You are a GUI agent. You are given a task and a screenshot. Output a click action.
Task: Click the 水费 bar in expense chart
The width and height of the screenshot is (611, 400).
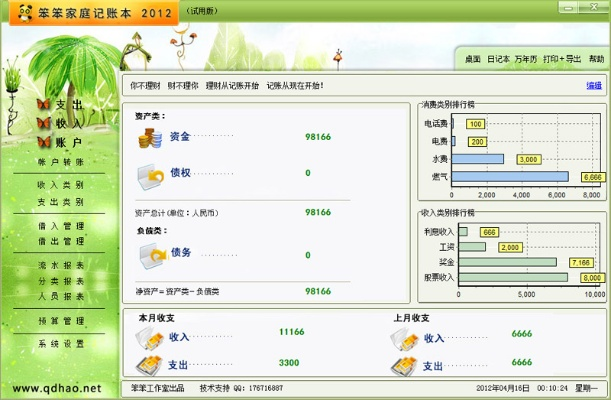477,159
